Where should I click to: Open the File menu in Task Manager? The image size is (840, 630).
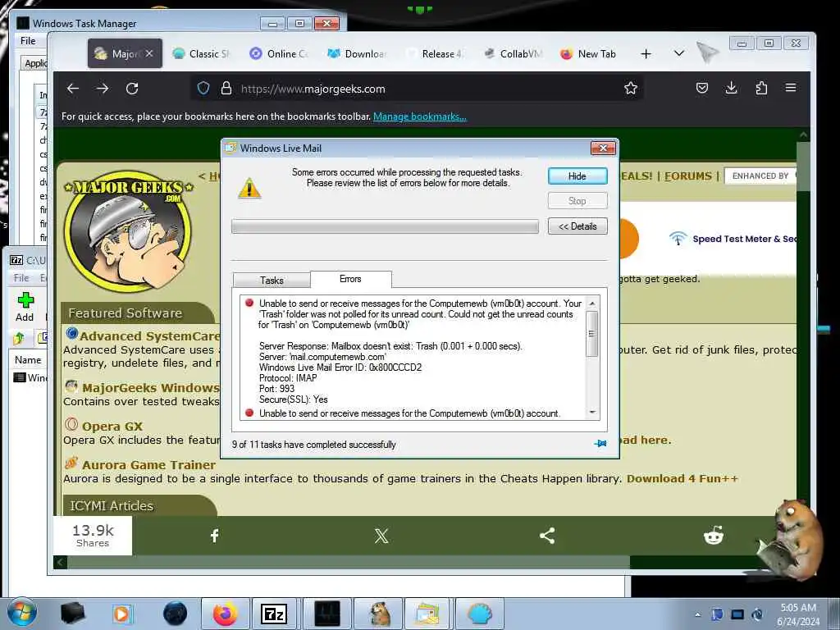[x=28, y=41]
